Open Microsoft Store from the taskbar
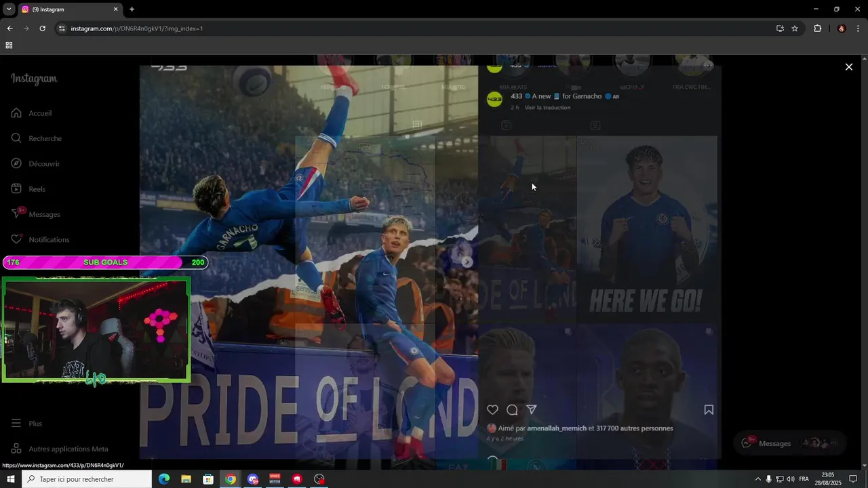 pyautogui.click(x=208, y=479)
